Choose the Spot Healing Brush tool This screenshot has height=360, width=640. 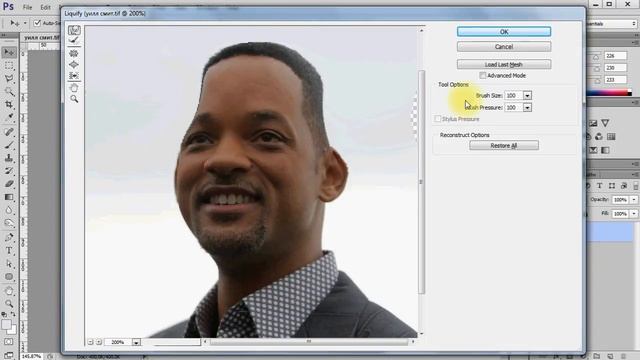pos(9,132)
